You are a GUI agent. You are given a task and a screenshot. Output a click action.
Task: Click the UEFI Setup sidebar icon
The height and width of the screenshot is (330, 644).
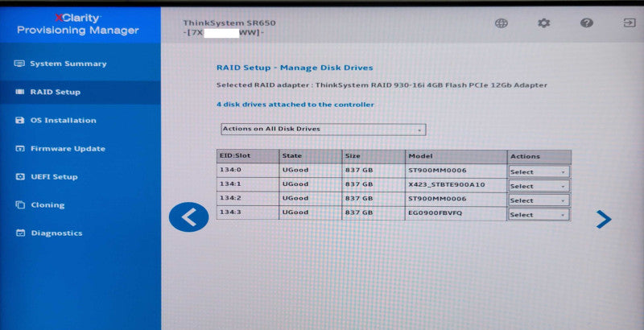coord(19,176)
